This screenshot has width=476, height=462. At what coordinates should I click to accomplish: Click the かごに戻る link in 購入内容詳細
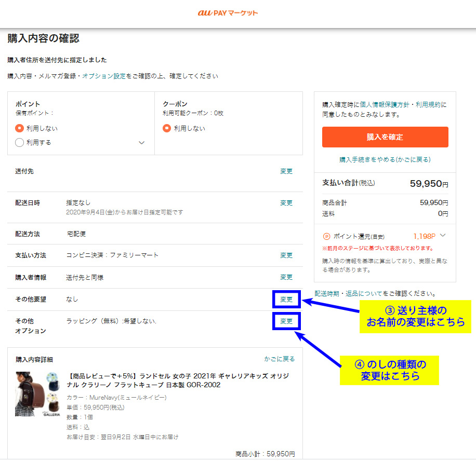pyautogui.click(x=279, y=359)
